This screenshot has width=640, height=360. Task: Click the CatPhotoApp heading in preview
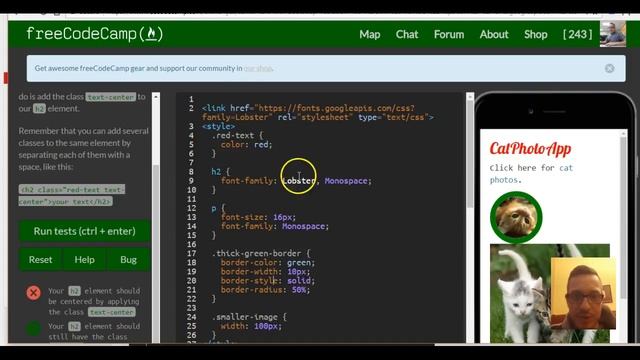pos(530,149)
